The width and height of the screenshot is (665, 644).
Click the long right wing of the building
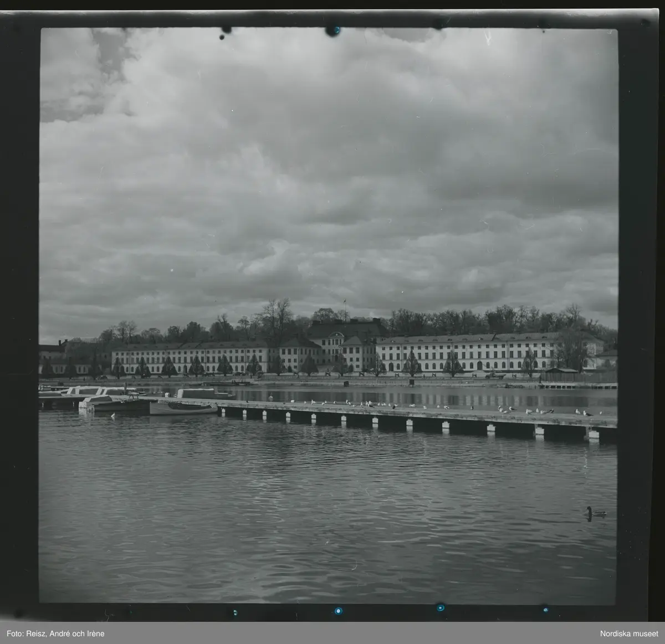point(471,354)
